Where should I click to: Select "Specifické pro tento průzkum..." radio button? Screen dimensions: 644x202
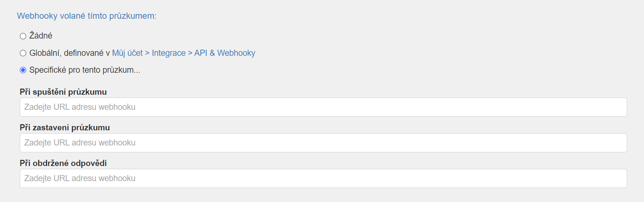point(23,70)
